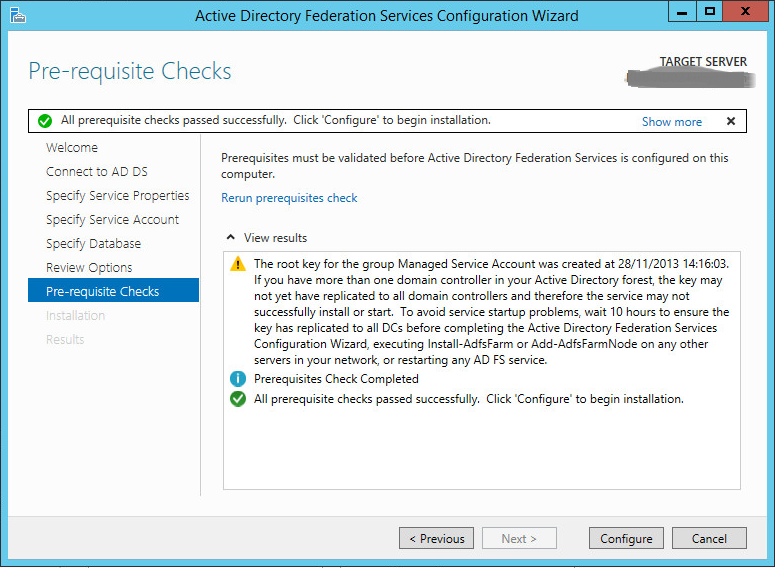Viewport: 775px width, 568px height.
Task: Click the Prerequisites must be validated description text
Action: click(474, 166)
